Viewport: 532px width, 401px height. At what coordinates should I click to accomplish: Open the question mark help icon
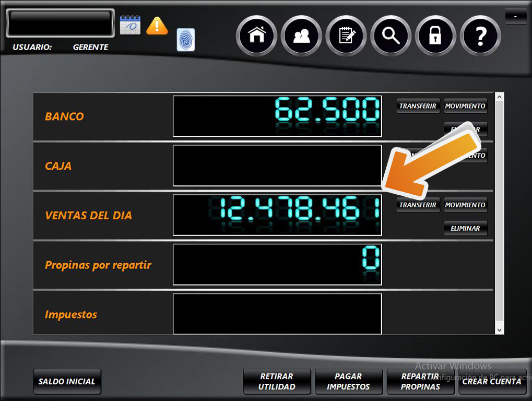(x=480, y=36)
